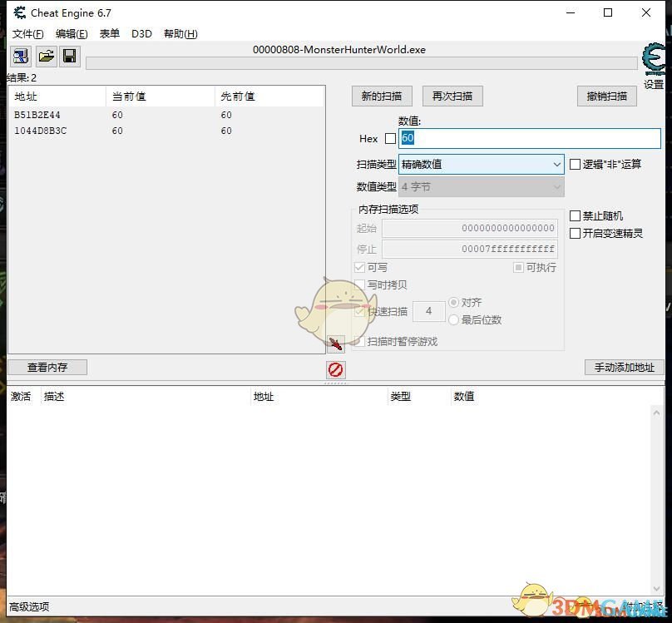Open the process list icon
The image size is (672, 623).
pos(21,56)
